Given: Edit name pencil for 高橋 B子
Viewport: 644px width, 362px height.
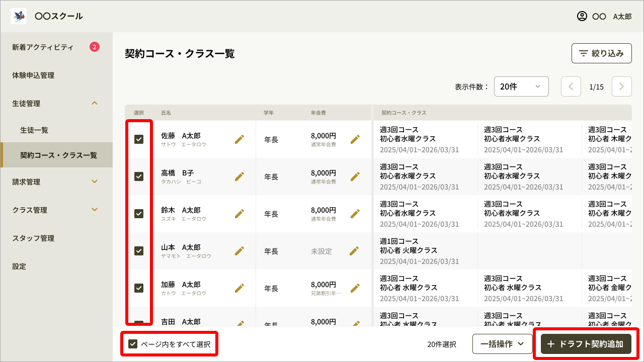Looking at the screenshot, I should pyautogui.click(x=239, y=176).
